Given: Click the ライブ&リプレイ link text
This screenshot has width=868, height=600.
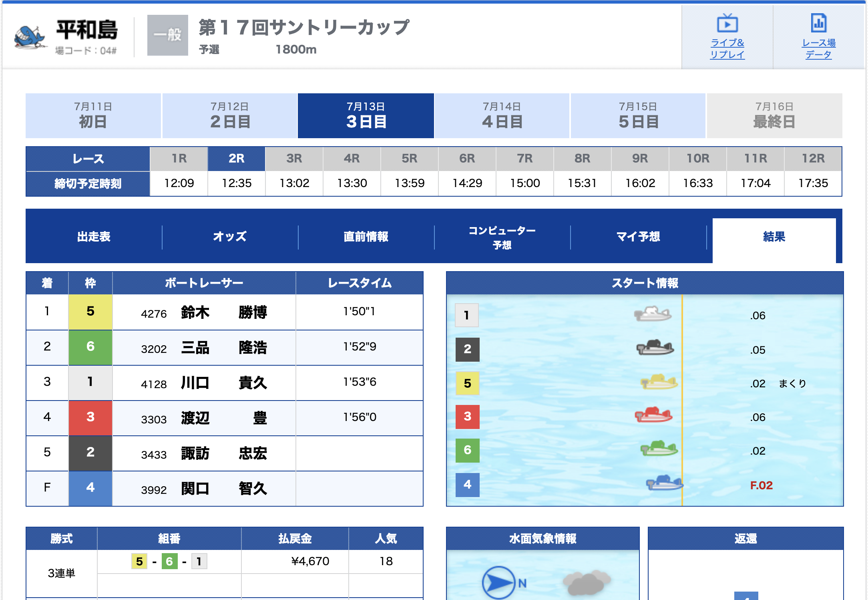Looking at the screenshot, I should 727,48.
